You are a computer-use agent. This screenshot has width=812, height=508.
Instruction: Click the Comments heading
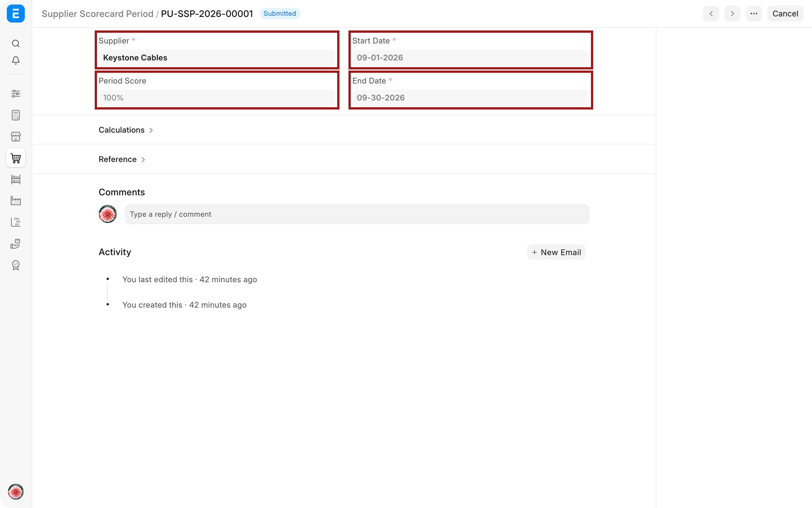[x=122, y=192]
